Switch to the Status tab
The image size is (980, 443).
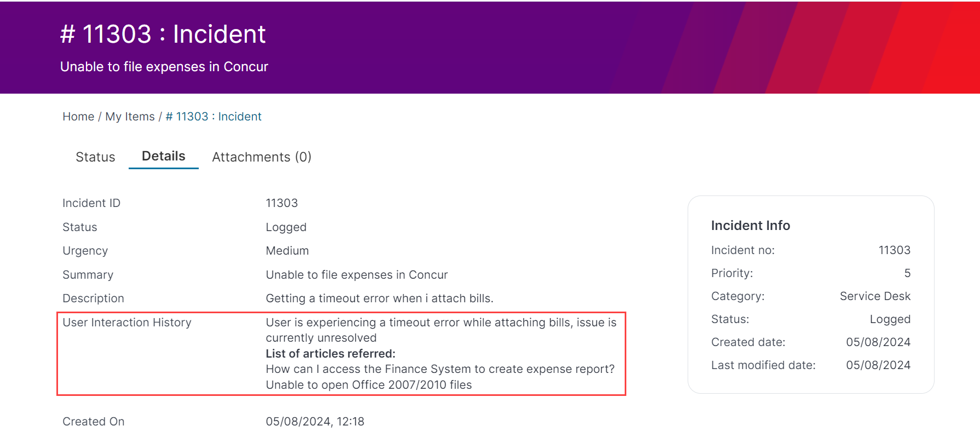click(95, 157)
